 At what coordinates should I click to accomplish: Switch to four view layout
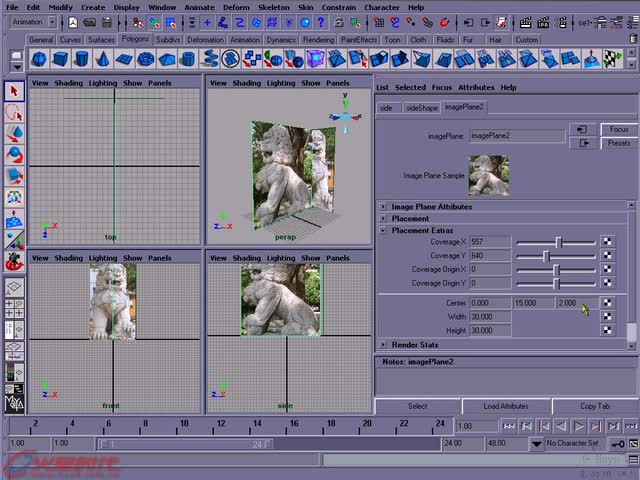click(x=14, y=309)
